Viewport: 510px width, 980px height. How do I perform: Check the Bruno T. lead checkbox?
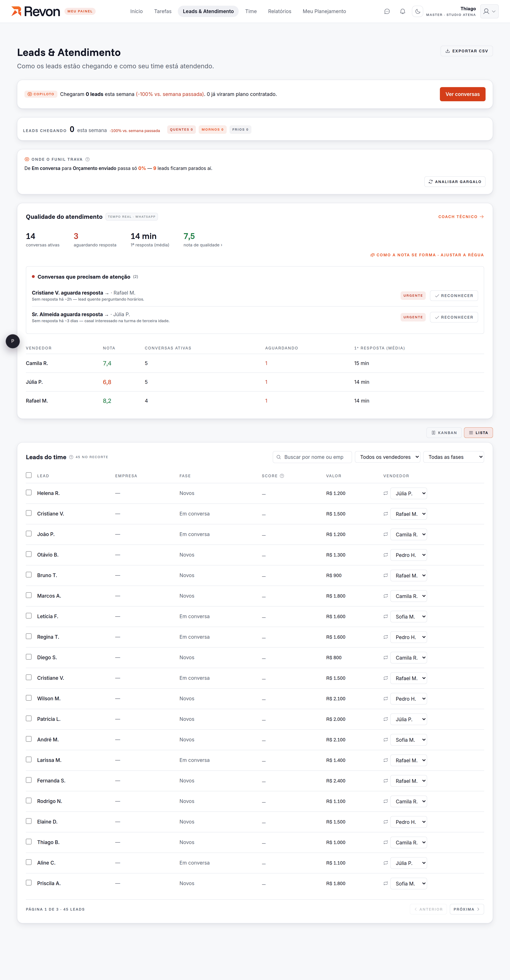29,575
